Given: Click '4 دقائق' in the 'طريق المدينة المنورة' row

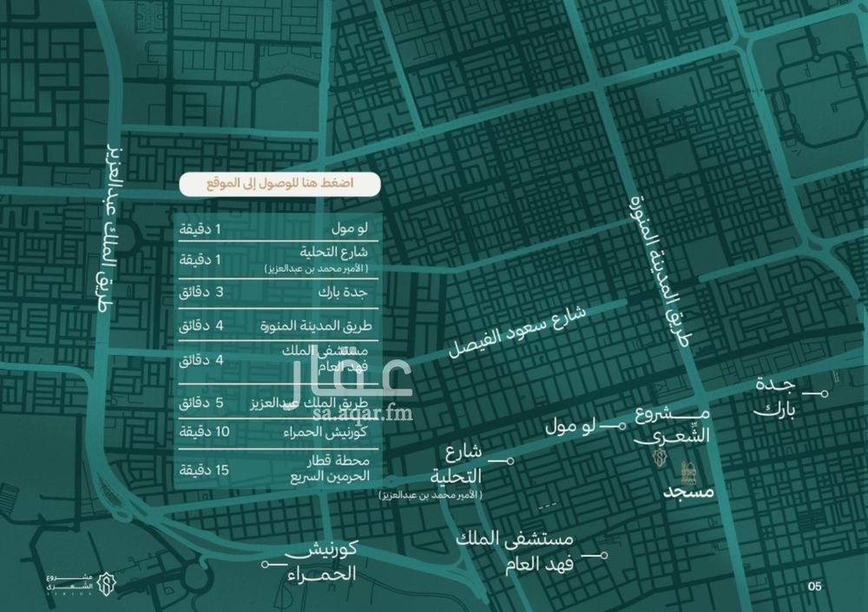Looking at the screenshot, I should pyautogui.click(x=201, y=326).
